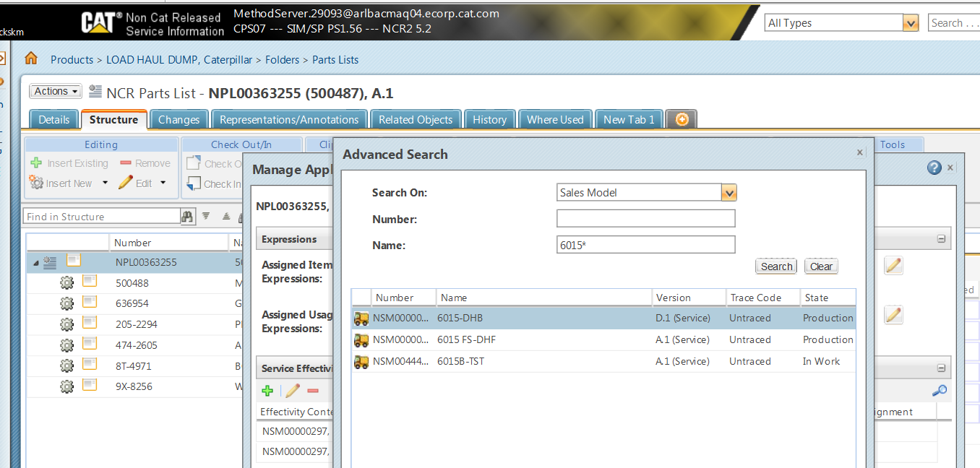980x468 pixels.
Task: Open the All Types dropdown
Action: (x=911, y=23)
